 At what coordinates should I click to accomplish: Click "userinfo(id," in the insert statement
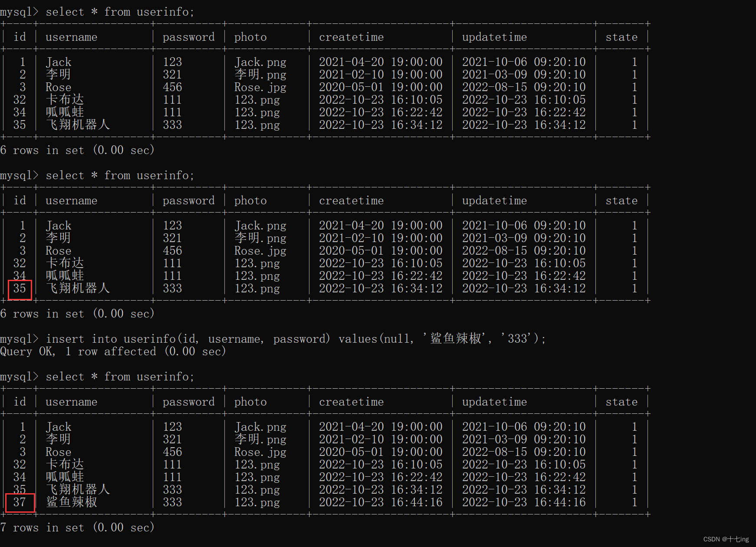click(161, 339)
